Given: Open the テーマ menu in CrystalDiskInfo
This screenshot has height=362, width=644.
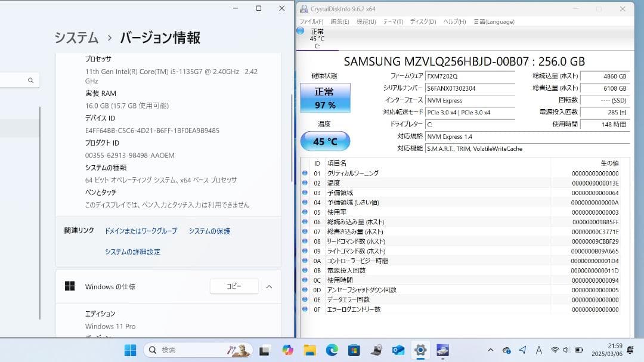Looking at the screenshot, I should click(391, 21).
